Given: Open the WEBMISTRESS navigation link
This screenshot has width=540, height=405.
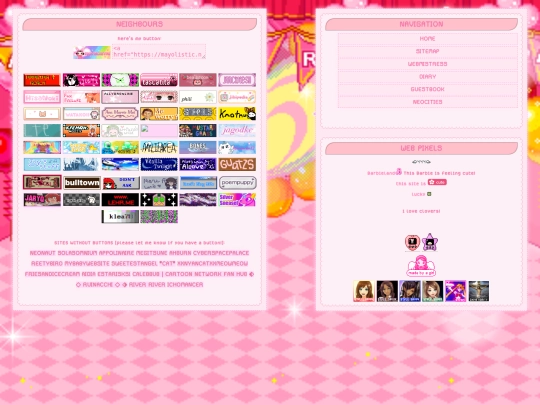Looking at the screenshot, I should [427, 64].
